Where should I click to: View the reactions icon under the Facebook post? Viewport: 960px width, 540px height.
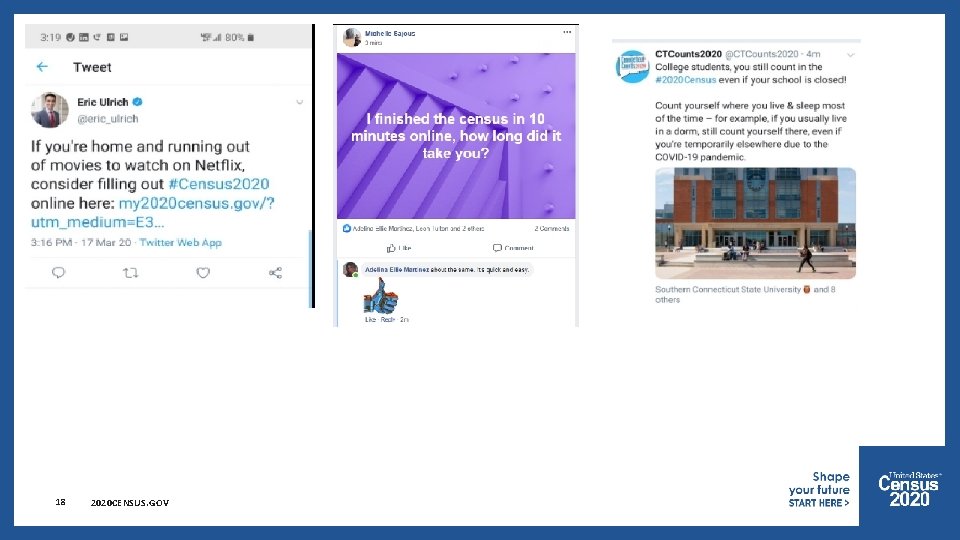[347, 228]
